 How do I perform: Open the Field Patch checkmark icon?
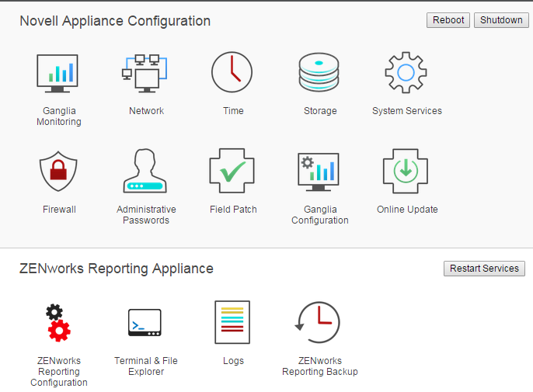[x=232, y=171]
